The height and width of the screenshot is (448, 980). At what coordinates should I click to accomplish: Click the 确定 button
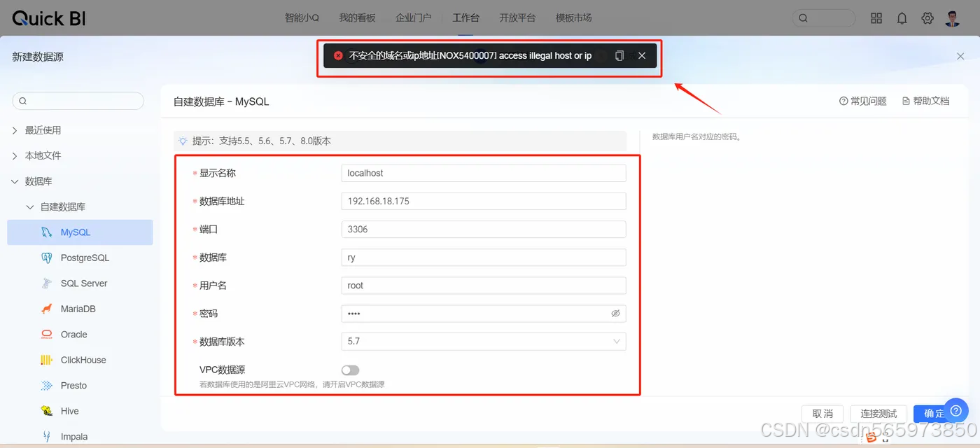934,414
